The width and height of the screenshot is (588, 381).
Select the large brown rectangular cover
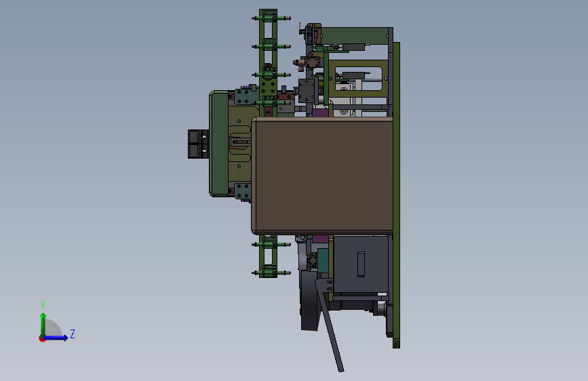(x=322, y=176)
